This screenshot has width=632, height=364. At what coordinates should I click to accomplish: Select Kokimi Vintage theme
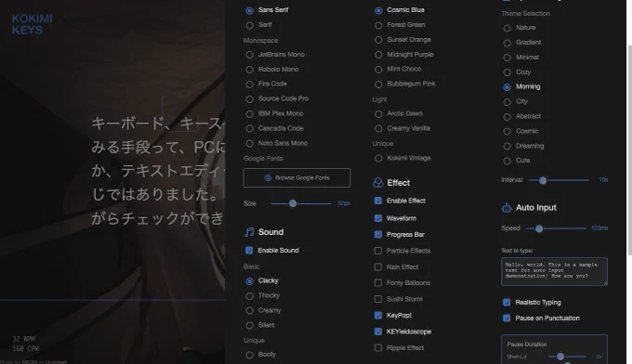pos(378,158)
